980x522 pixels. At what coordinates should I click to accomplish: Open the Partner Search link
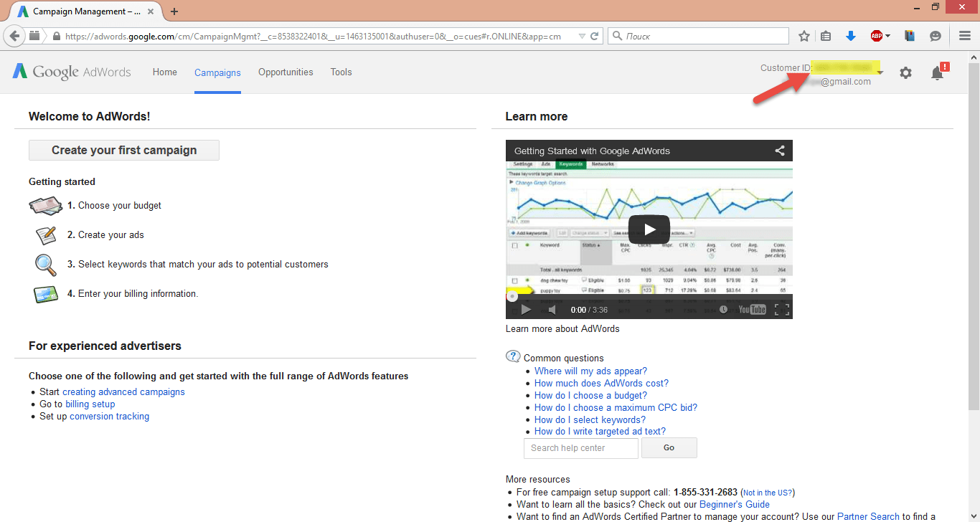[x=868, y=516]
